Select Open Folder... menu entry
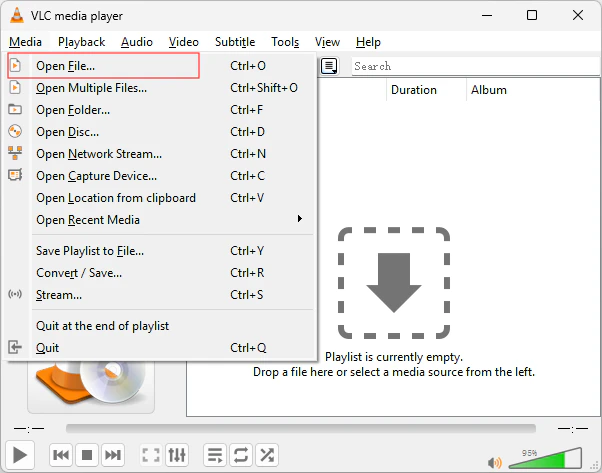Viewport: 602px width, 473px height. tap(160, 109)
